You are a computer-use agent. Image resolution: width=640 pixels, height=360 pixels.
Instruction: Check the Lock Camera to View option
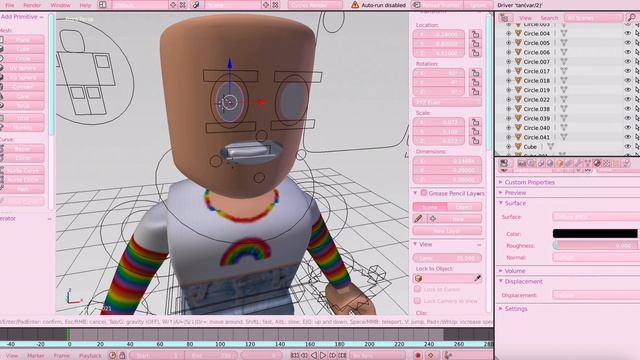point(417,301)
